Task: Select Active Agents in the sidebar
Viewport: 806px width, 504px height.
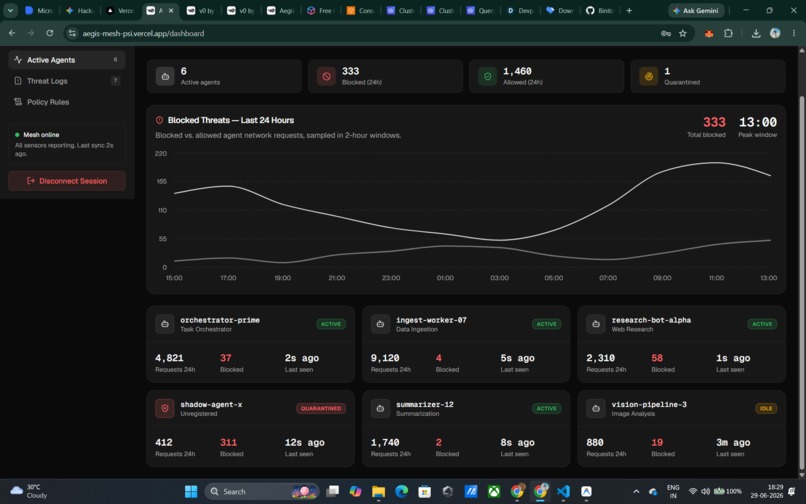Action: [66, 60]
